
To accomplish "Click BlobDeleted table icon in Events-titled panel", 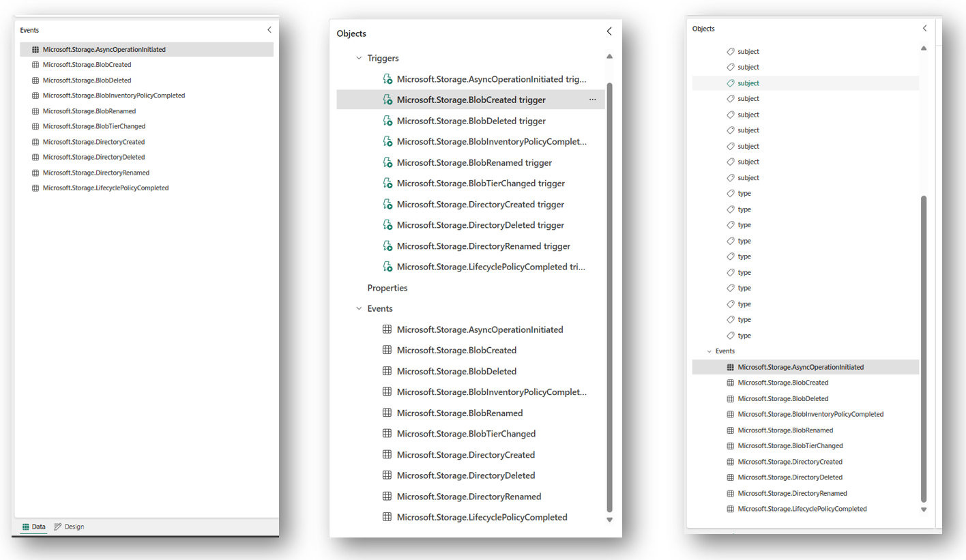I will tap(35, 80).
